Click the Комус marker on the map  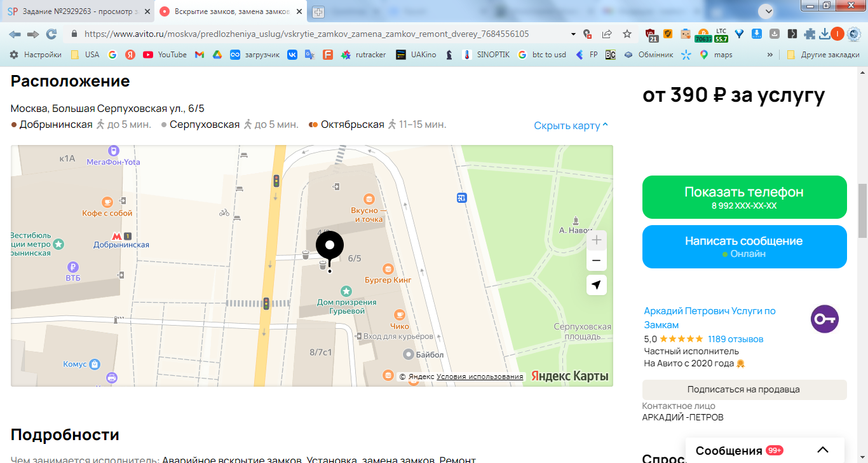95,364
